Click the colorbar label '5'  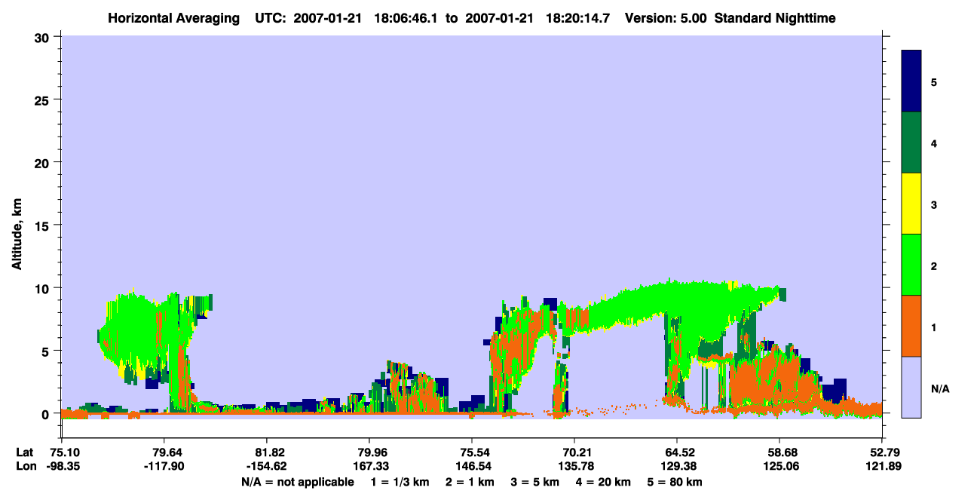click(x=934, y=81)
